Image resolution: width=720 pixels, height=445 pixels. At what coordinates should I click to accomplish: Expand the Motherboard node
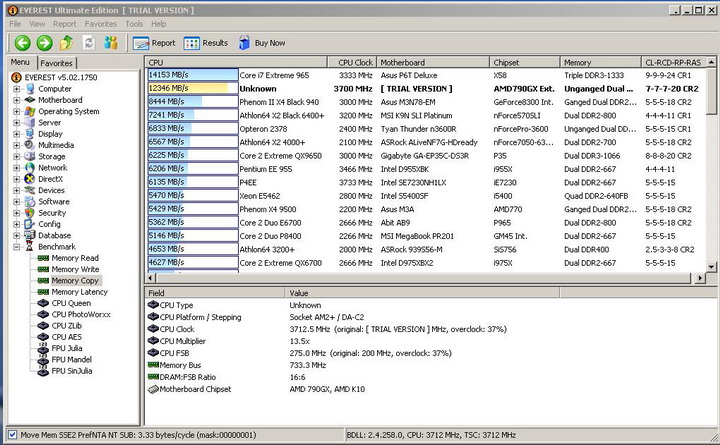(x=17, y=100)
